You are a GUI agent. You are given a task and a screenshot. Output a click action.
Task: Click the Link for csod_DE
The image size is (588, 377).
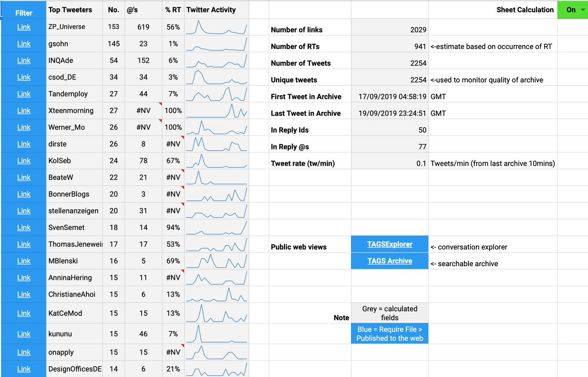[x=24, y=77]
